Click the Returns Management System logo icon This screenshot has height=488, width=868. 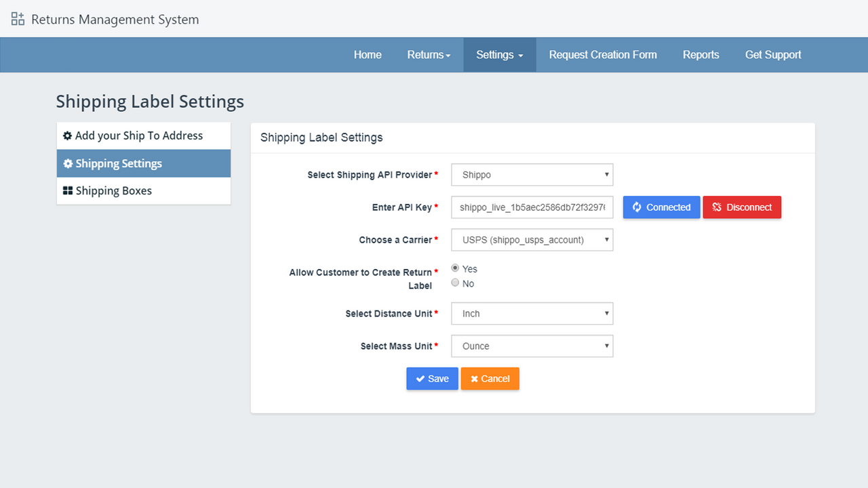coord(17,18)
